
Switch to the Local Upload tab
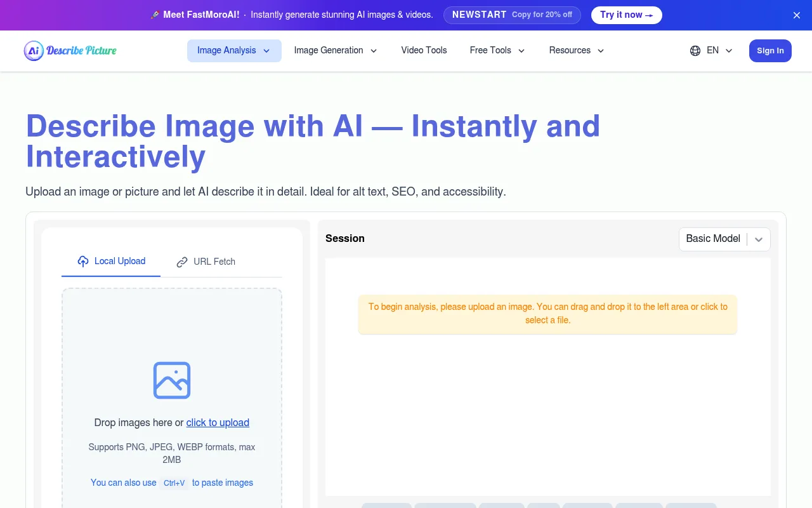point(111,262)
